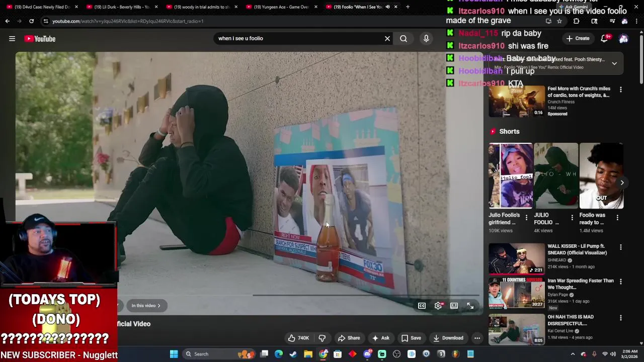The image size is (644, 362).
Task: Open a new browser tab
Action: pyautogui.click(x=408, y=7)
